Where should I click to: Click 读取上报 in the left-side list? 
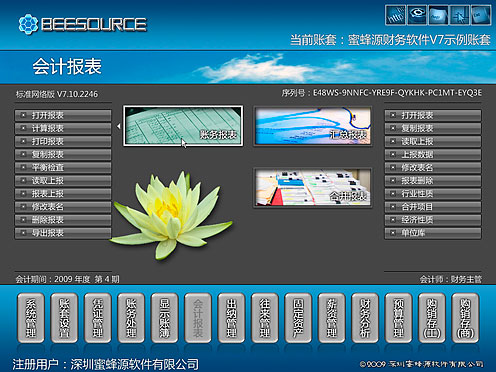pyautogui.click(x=63, y=181)
